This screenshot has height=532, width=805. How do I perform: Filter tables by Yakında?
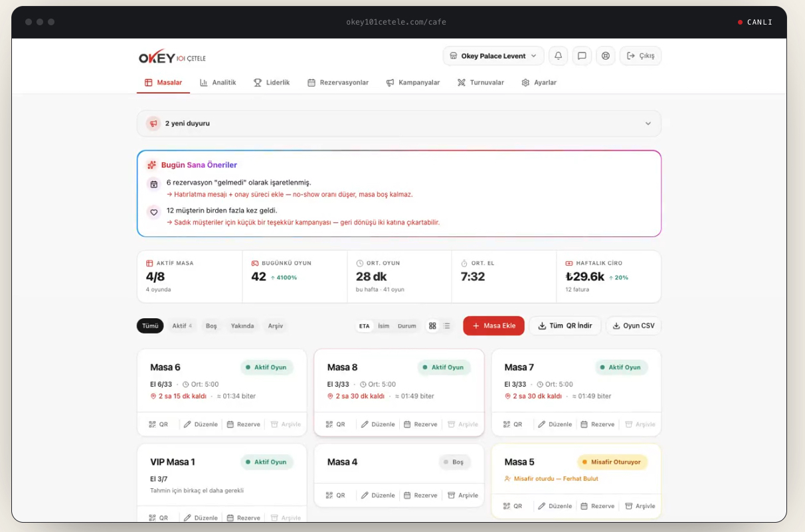[242, 326]
